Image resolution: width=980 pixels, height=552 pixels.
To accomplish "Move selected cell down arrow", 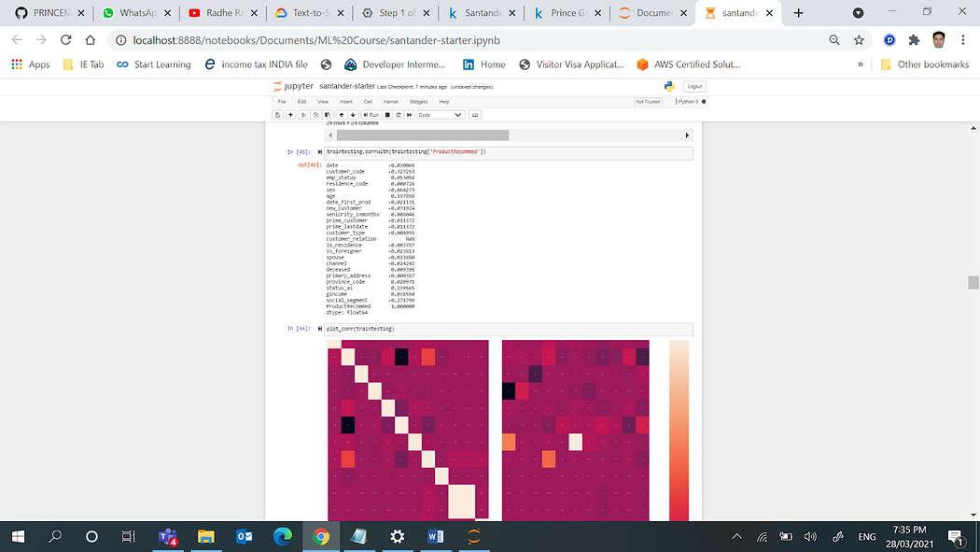I will (353, 115).
